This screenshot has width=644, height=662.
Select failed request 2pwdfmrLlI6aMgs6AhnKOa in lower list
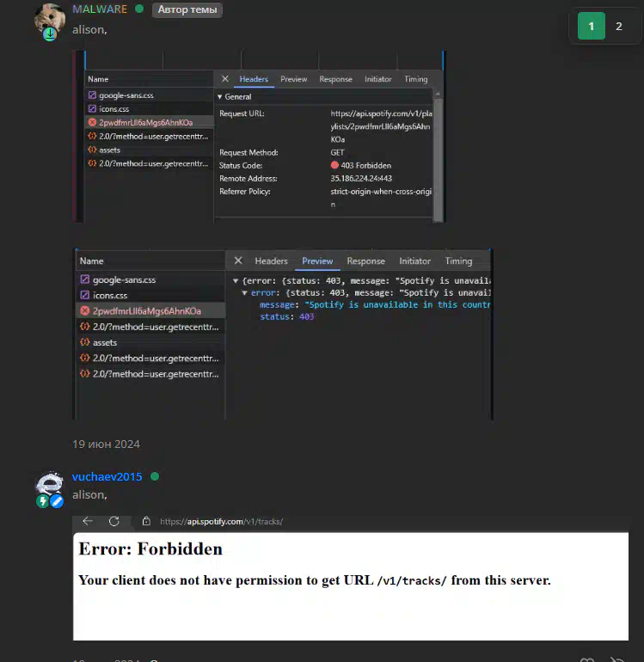[x=150, y=310]
